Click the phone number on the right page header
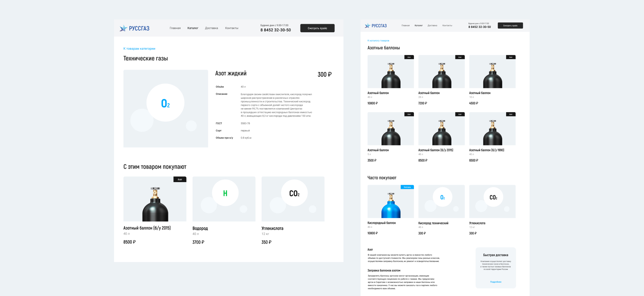644x296 pixels. pyautogui.click(x=480, y=27)
